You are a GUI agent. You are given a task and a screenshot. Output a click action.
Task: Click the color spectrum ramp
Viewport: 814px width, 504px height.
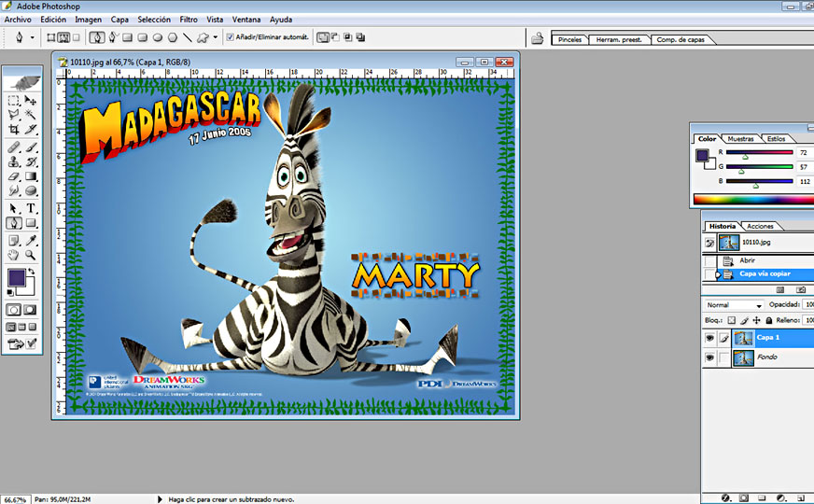(753, 200)
